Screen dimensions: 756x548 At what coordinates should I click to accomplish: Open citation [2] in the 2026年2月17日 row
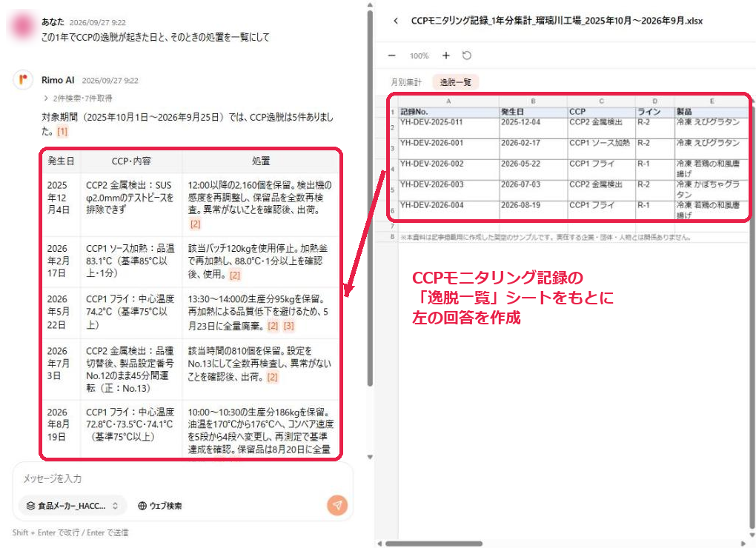click(235, 275)
